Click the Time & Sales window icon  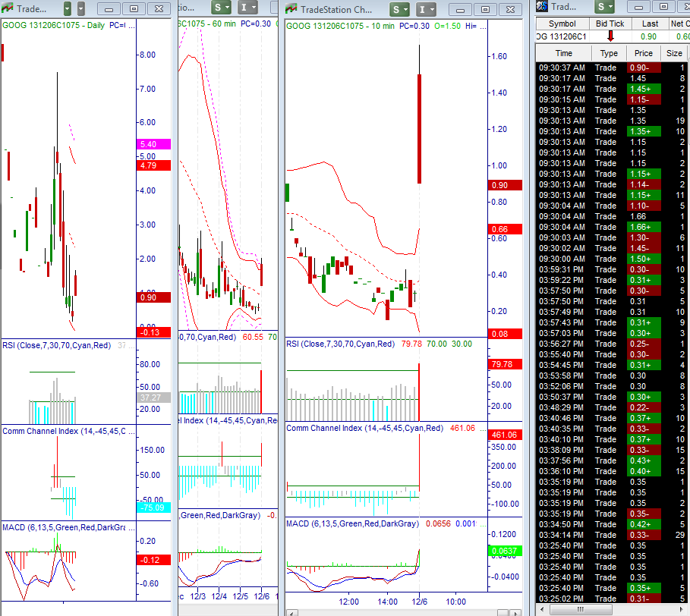pos(542,6)
